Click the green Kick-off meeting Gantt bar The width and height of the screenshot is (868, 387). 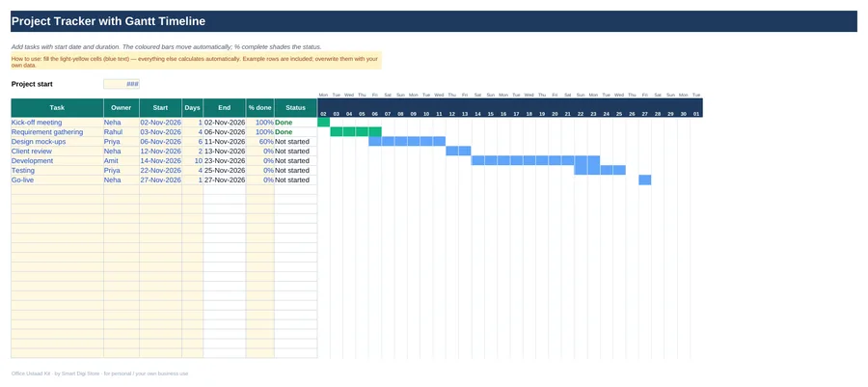click(324, 123)
